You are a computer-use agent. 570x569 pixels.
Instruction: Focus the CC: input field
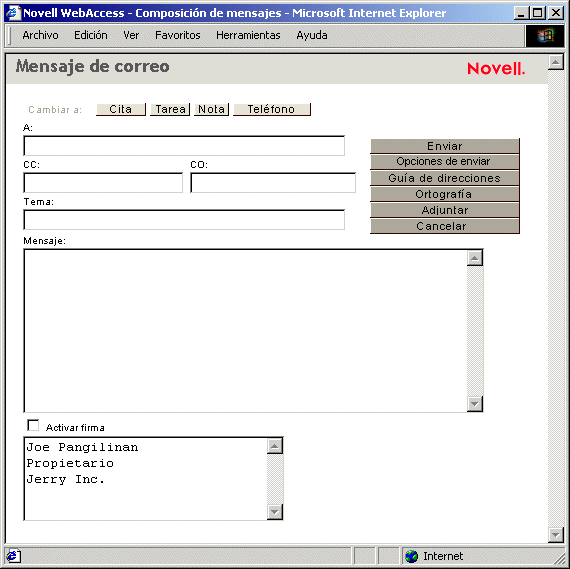click(x=103, y=183)
